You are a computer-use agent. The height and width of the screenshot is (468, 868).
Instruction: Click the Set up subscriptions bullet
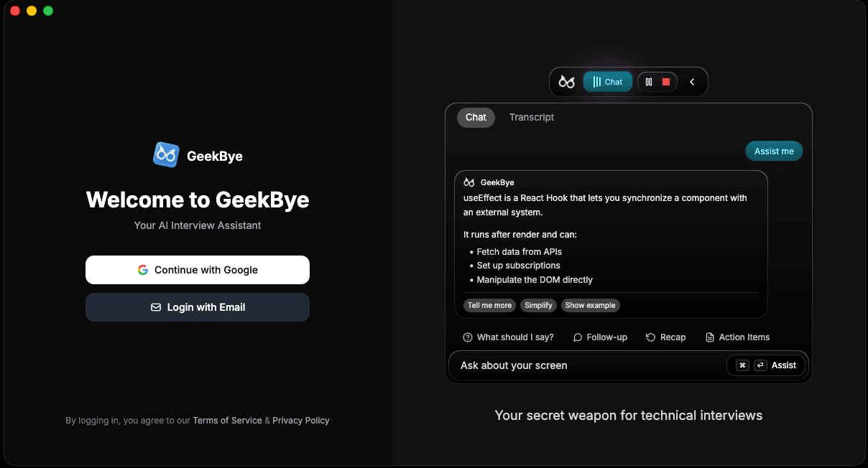click(x=519, y=266)
